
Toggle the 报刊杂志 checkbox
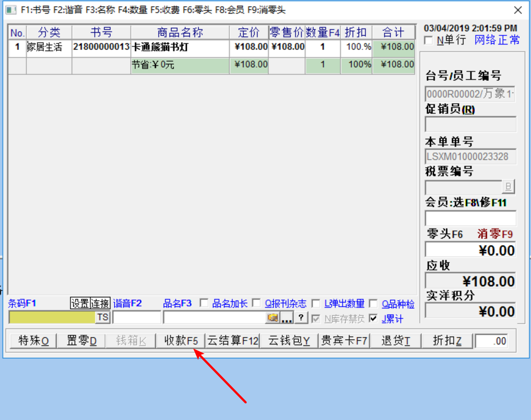pos(257,304)
